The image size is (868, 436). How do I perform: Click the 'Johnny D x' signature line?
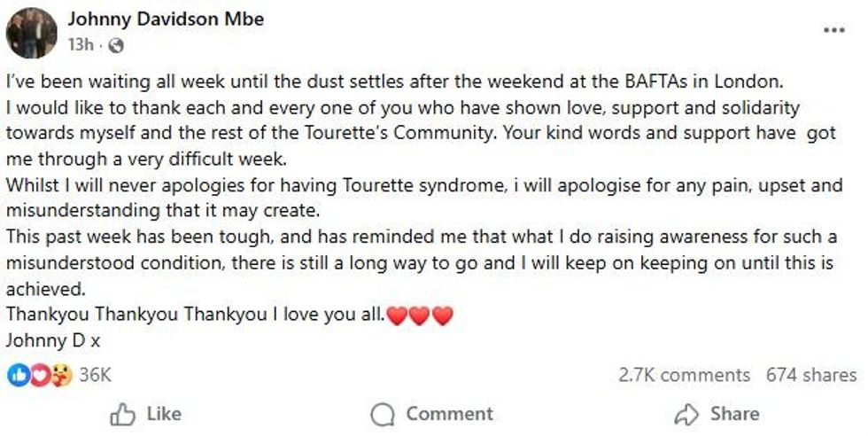[53, 339]
